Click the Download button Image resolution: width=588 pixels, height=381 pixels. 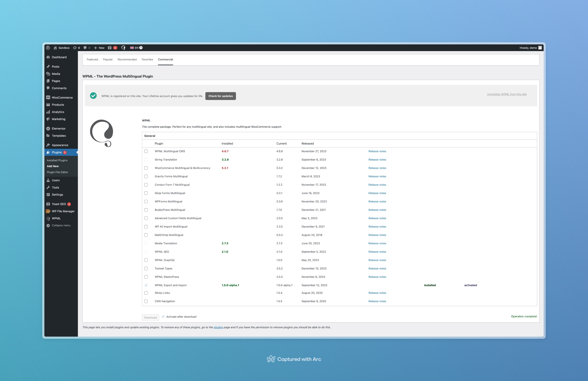tap(150, 318)
